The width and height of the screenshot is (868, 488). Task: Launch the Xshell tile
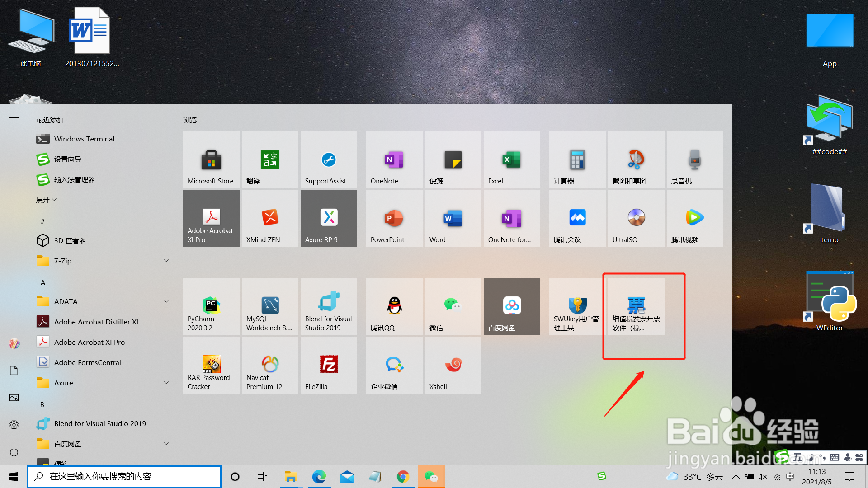[453, 365]
